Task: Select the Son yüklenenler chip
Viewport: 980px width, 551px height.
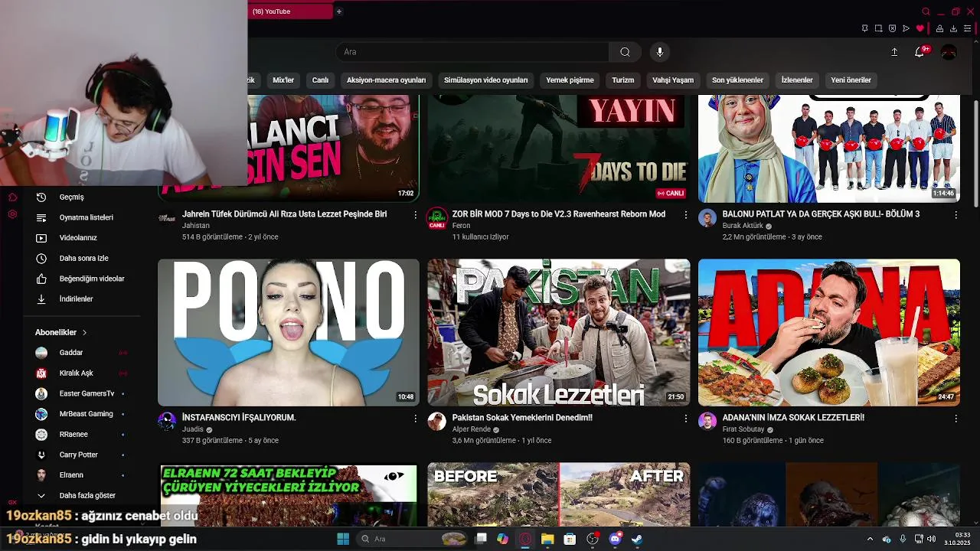Action: coord(737,80)
